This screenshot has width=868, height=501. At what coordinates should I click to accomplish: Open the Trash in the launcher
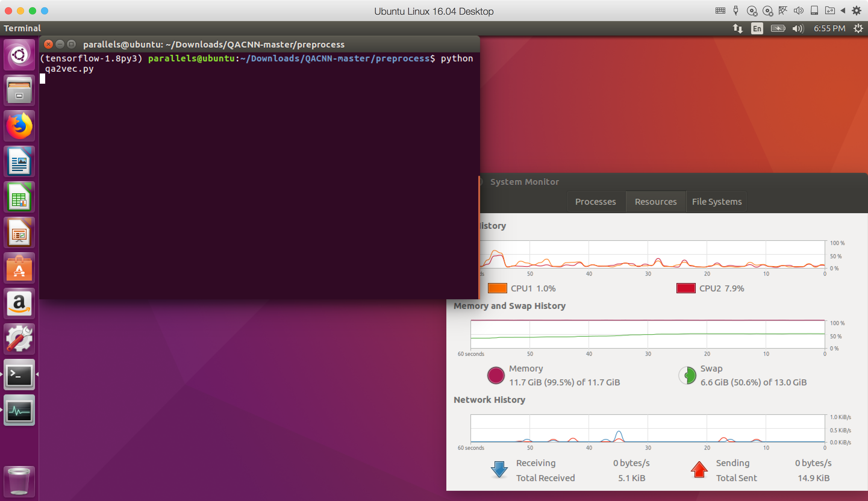[19, 481]
